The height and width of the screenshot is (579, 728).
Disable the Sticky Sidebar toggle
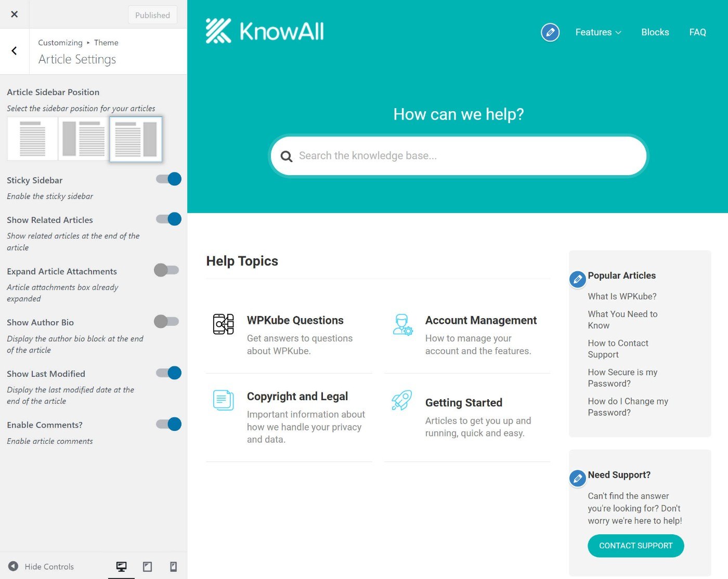(168, 179)
